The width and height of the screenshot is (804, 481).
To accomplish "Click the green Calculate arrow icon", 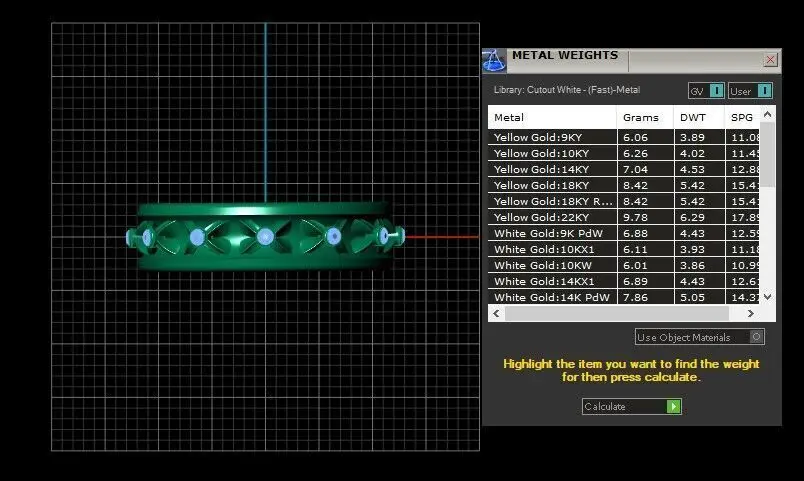I will click(x=673, y=406).
